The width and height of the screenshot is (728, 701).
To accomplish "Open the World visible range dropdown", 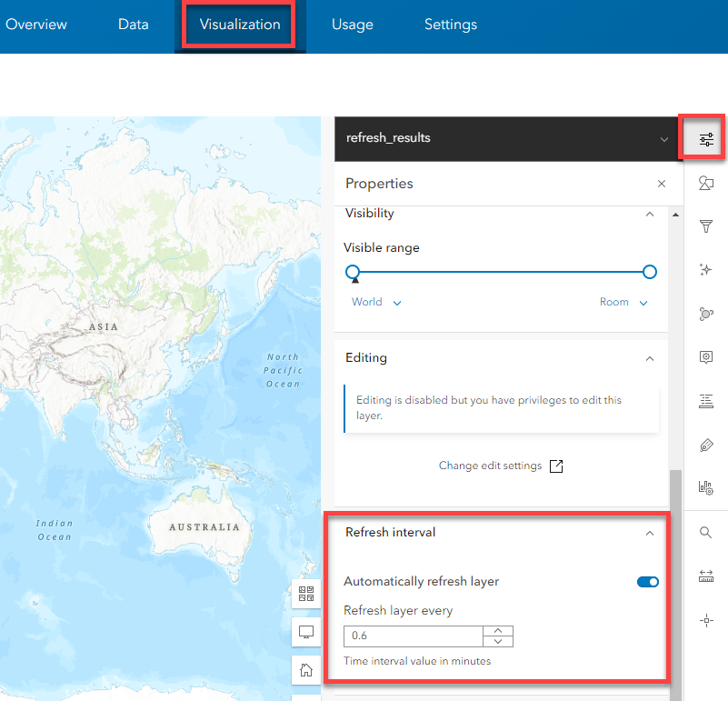I will 376,303.
